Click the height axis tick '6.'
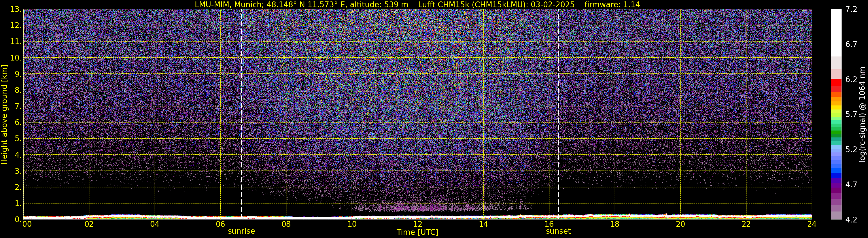868x238 pixels. point(18,123)
